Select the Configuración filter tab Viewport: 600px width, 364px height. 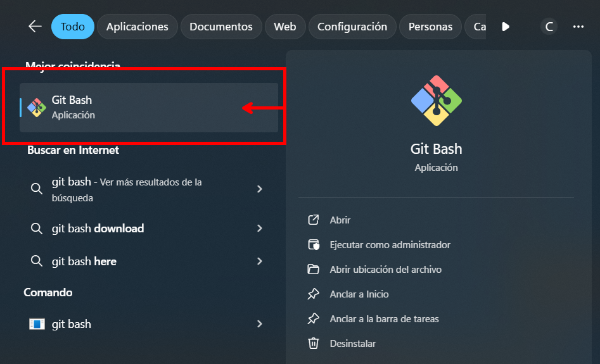(x=352, y=27)
